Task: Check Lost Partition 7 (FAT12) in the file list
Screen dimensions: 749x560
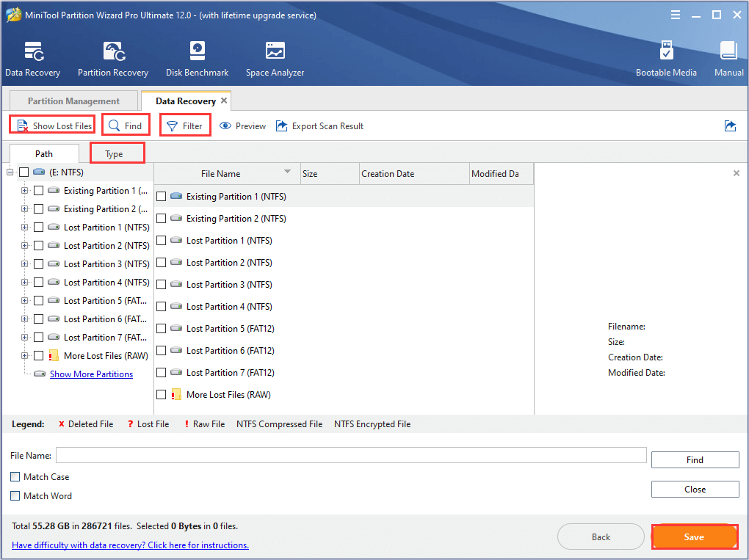Action: [x=162, y=372]
